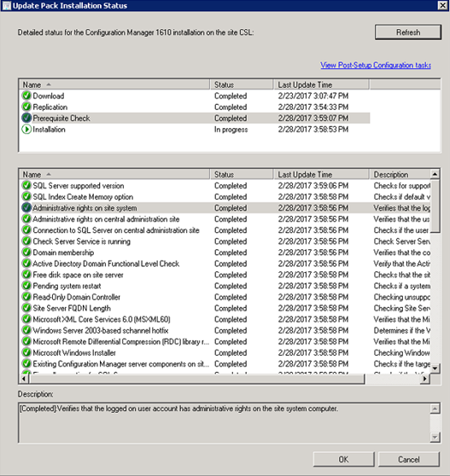Image resolution: width=450 pixels, height=476 pixels.
Task: Click the check icon for Administrative rights on central administration site
Action: click(x=26, y=219)
